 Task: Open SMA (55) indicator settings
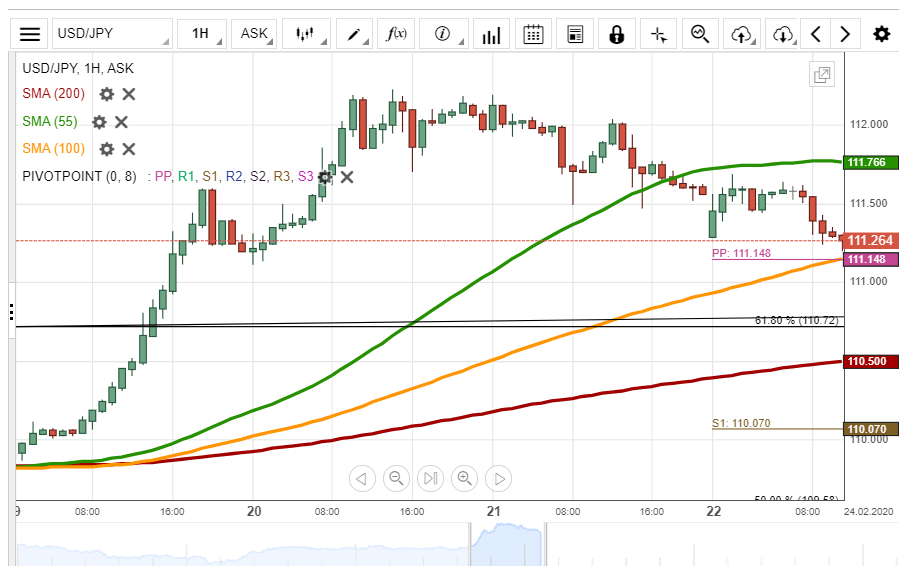pyautogui.click(x=99, y=122)
